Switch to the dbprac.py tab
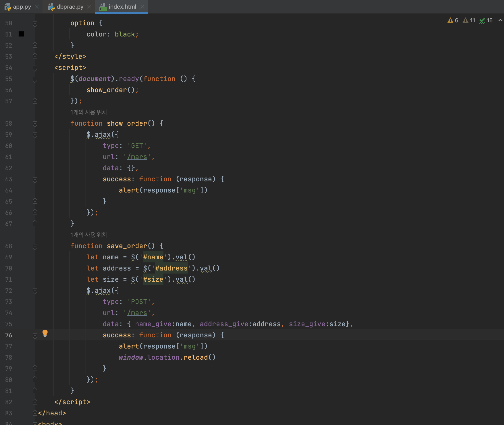Image resolution: width=504 pixels, height=425 pixels. [x=70, y=7]
